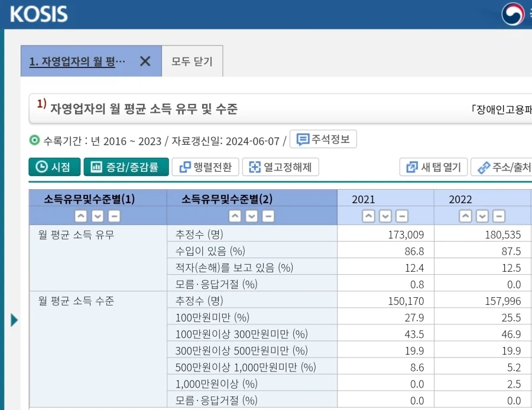Click the minus icon under 2022
This screenshot has height=410, width=532.
(499, 216)
